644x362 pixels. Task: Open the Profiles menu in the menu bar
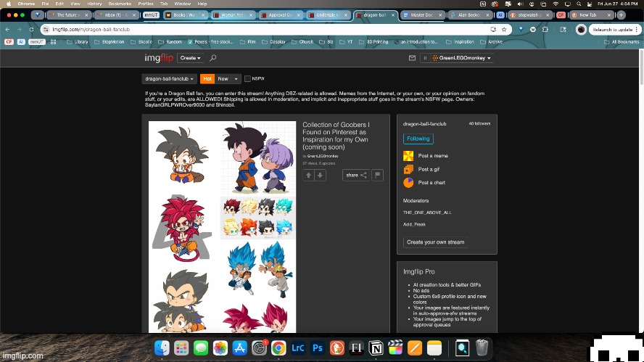coord(145,4)
